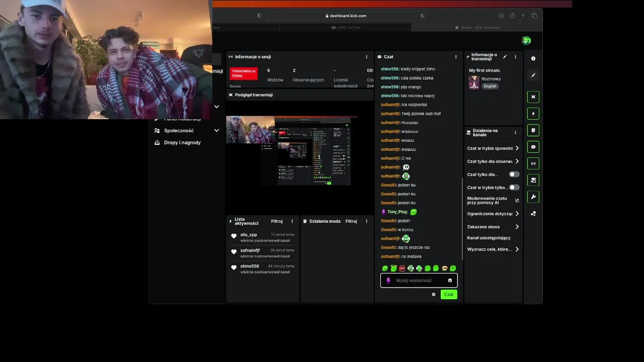Click the purple microphone identity icon in chat input
The width and height of the screenshot is (644, 362).
click(x=388, y=281)
